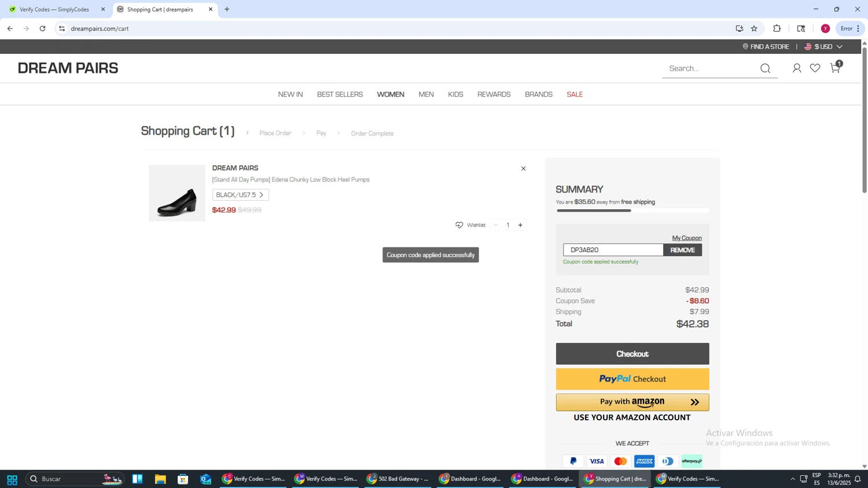This screenshot has height=488, width=868.
Task: Click the free shipping progress bar
Action: (632, 210)
